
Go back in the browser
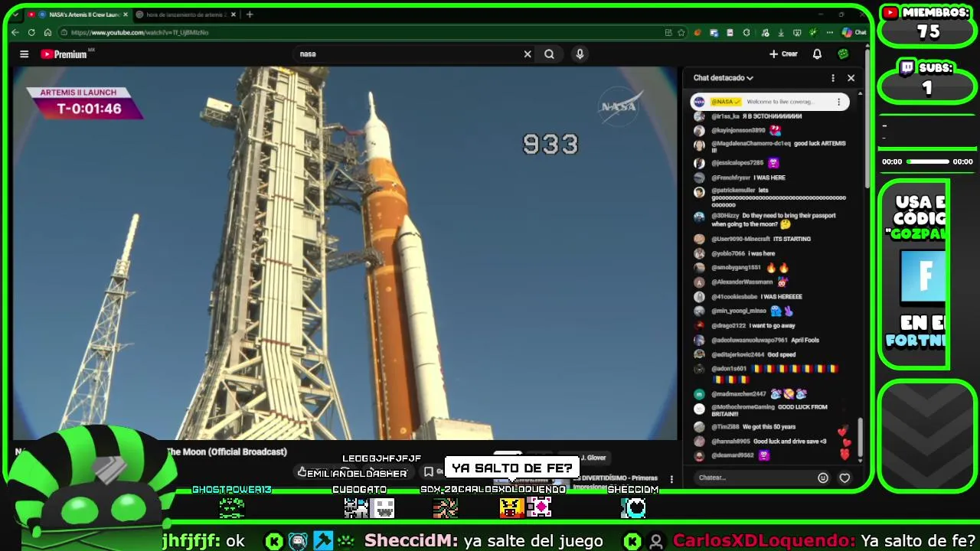tap(15, 32)
